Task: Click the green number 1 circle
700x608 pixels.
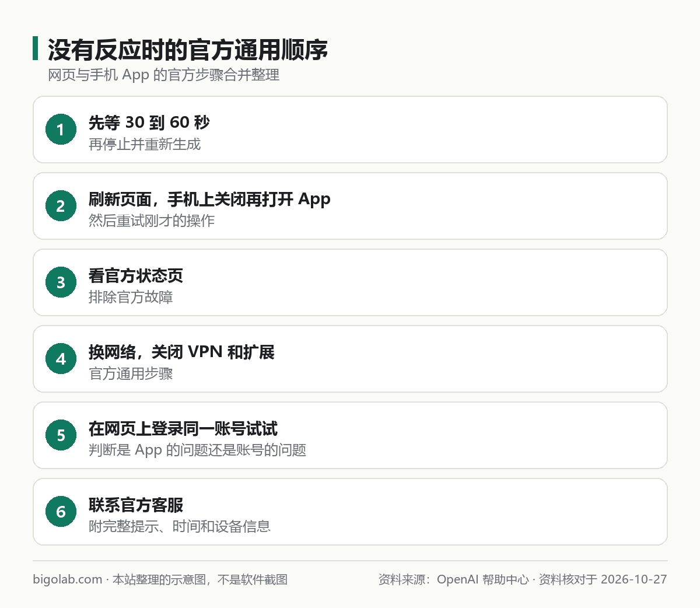Action: coord(61,130)
